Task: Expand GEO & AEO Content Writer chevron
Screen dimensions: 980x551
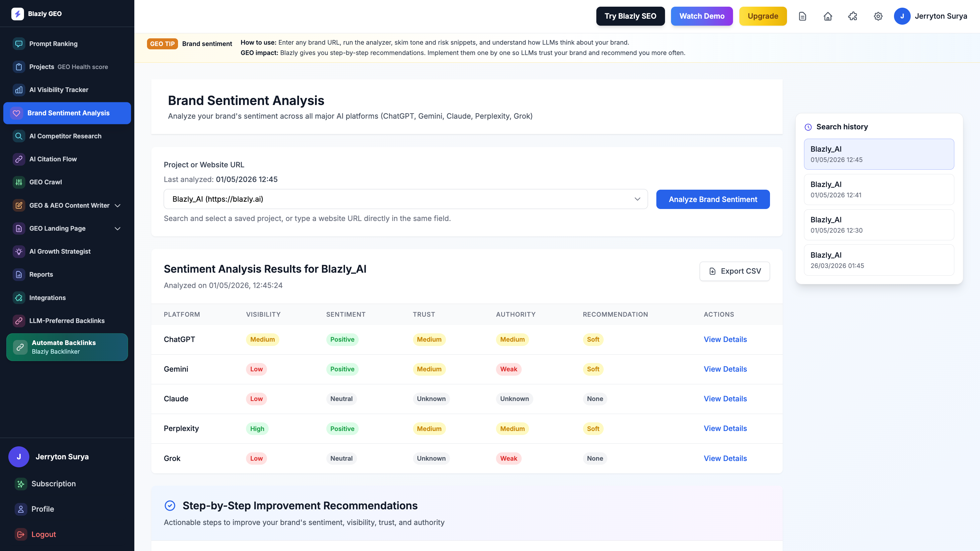Action: pyautogui.click(x=118, y=205)
